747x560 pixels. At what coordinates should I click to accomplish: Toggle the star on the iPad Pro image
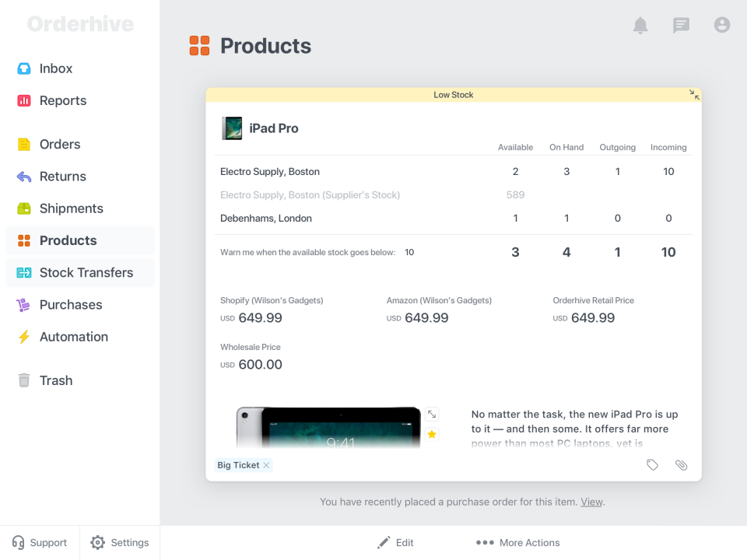point(432,435)
